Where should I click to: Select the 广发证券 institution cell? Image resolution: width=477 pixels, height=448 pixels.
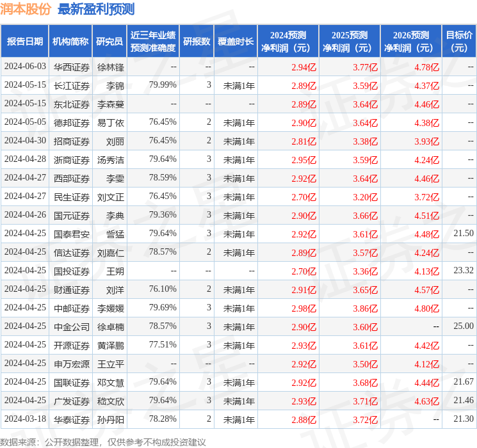72,401
